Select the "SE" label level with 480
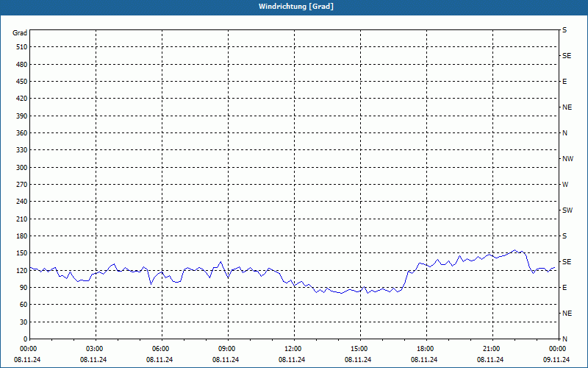This screenshot has height=368, width=588. coord(567,56)
